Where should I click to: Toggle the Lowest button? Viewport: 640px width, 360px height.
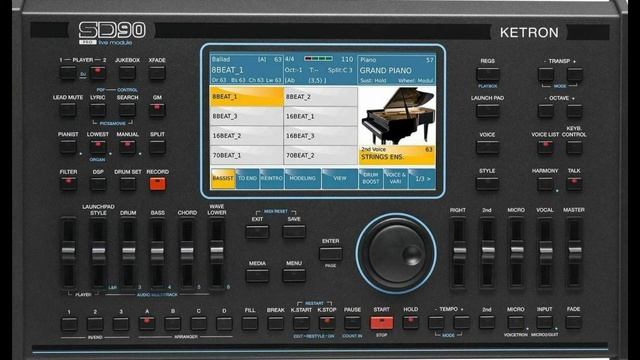(98, 147)
